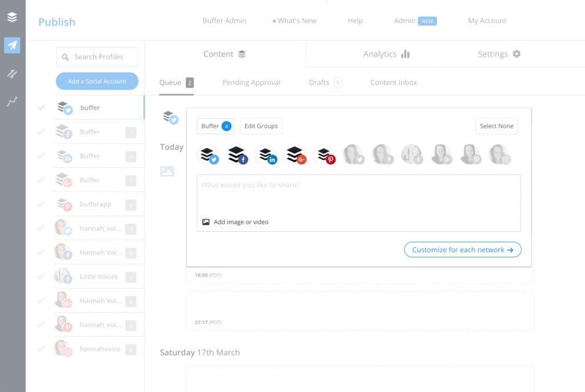Switch to Pending Approval tab
This screenshot has width=585, height=392.
[x=251, y=83]
